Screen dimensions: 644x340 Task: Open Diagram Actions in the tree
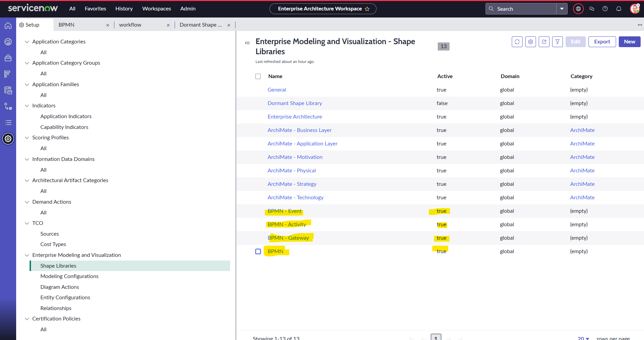point(60,287)
